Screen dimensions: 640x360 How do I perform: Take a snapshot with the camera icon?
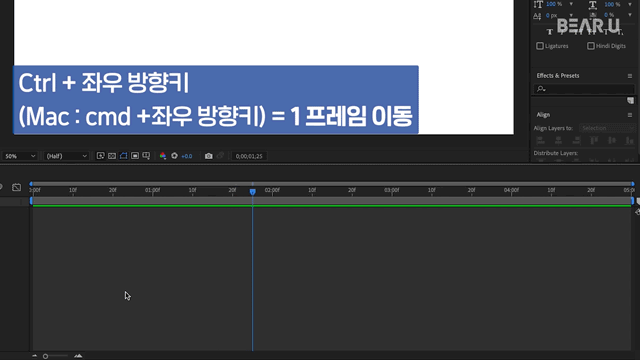pos(209,156)
